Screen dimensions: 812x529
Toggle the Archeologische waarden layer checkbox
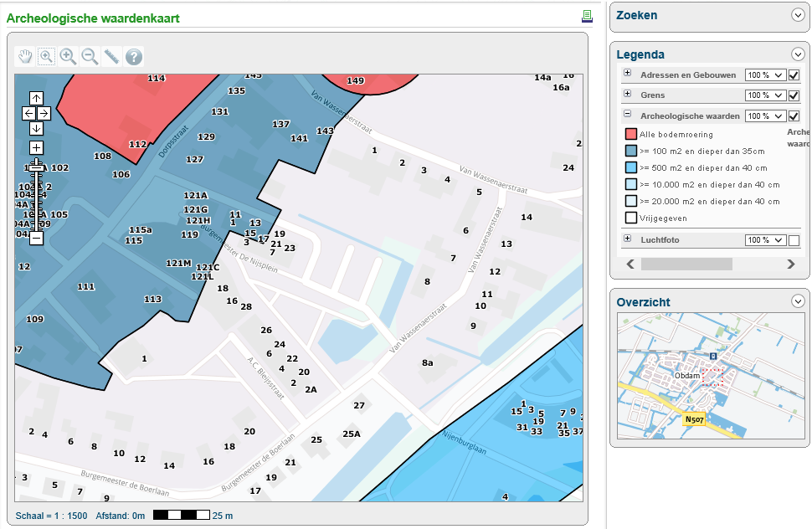click(794, 116)
